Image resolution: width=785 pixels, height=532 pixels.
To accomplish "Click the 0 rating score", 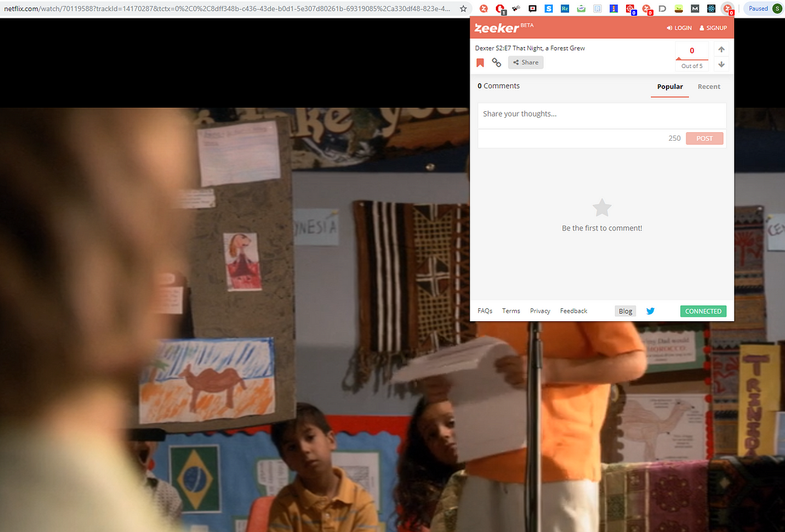I will click(692, 50).
